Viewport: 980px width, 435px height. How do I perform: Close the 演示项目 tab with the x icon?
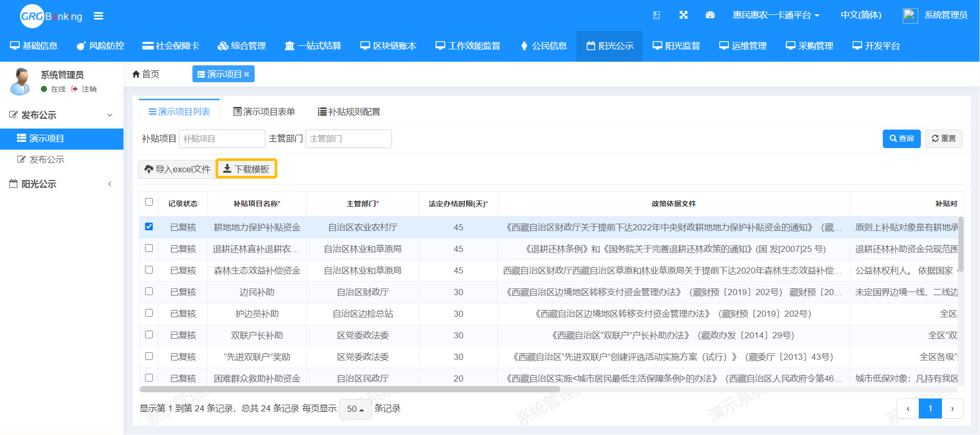[247, 75]
